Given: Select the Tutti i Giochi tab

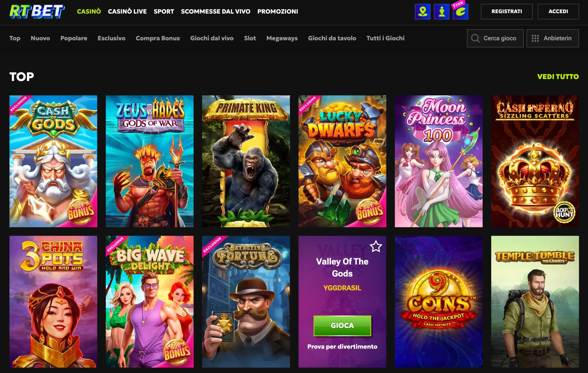Looking at the screenshot, I should pos(385,38).
